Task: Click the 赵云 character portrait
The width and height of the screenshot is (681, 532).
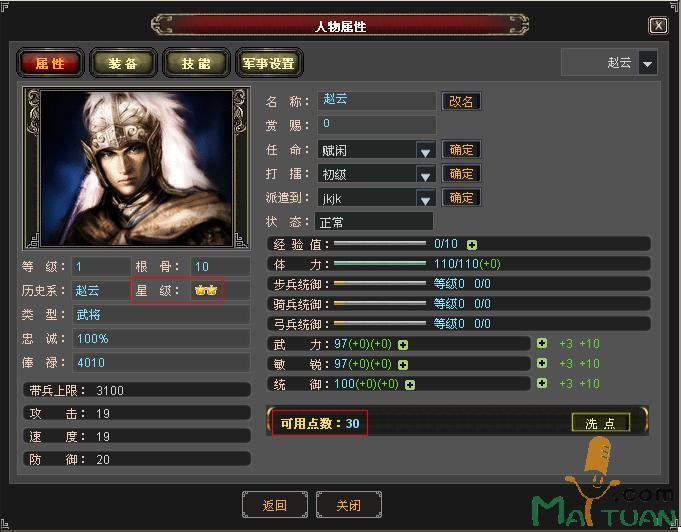Action: click(136, 169)
